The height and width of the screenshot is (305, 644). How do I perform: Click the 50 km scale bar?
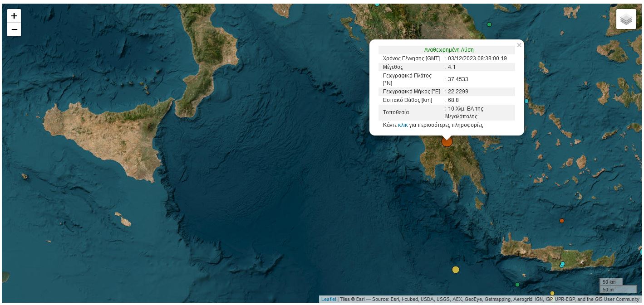click(x=610, y=282)
